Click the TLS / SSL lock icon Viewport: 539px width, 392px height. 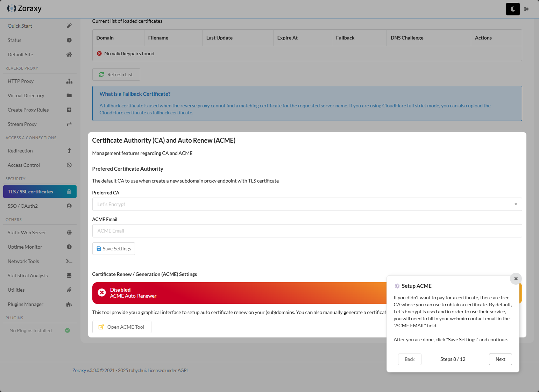pos(69,192)
